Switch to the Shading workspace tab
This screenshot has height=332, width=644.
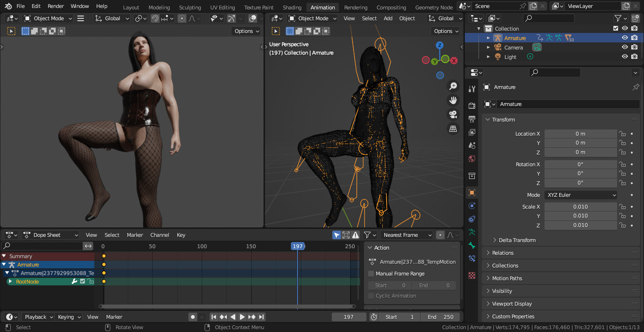(x=292, y=8)
